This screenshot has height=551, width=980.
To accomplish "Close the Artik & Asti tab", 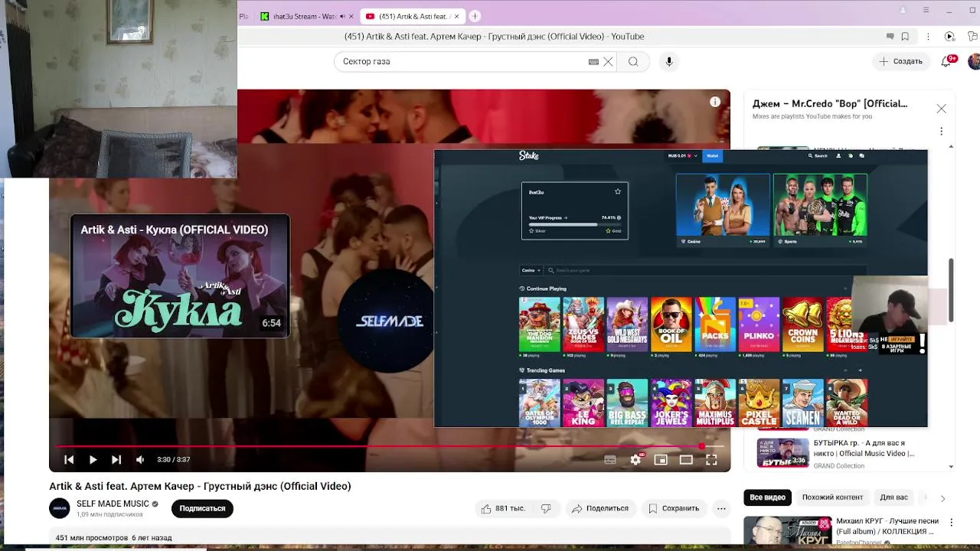I will pyautogui.click(x=457, y=16).
